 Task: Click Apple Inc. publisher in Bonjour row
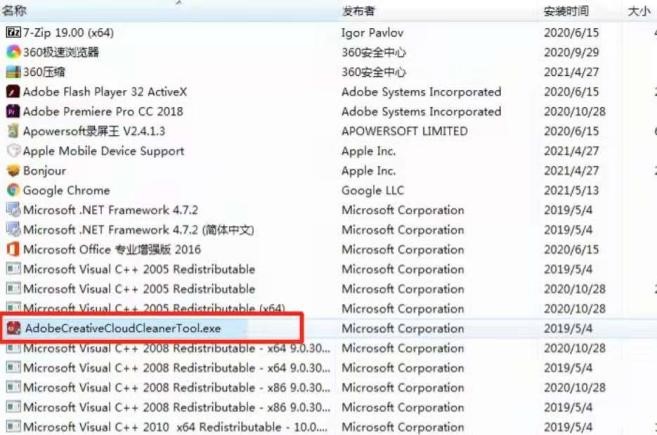[368, 170]
